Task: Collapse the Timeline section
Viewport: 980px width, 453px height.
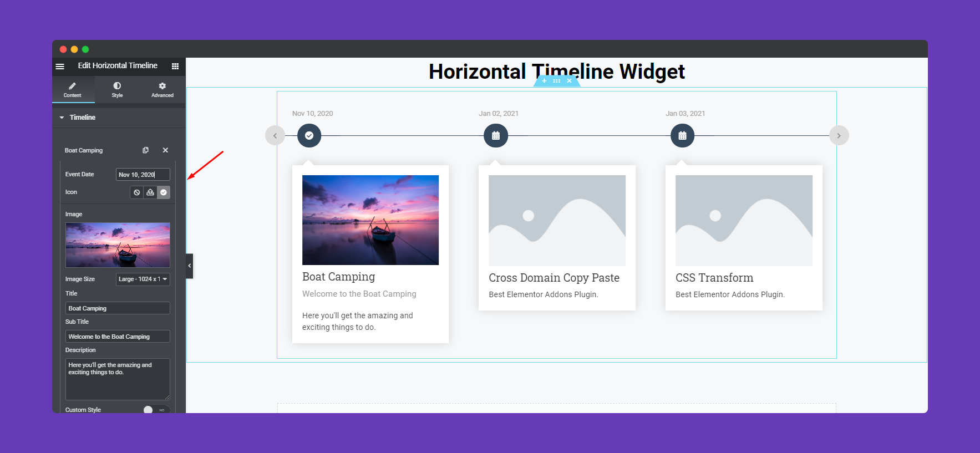Action: pyautogui.click(x=62, y=117)
